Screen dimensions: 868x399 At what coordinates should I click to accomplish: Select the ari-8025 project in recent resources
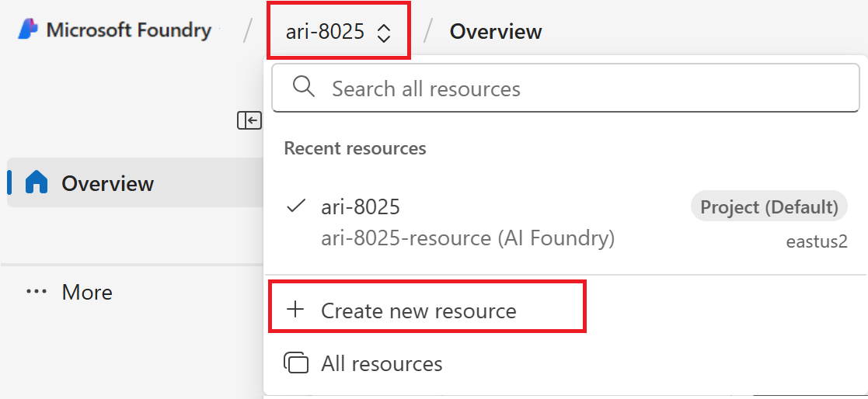tap(565, 223)
